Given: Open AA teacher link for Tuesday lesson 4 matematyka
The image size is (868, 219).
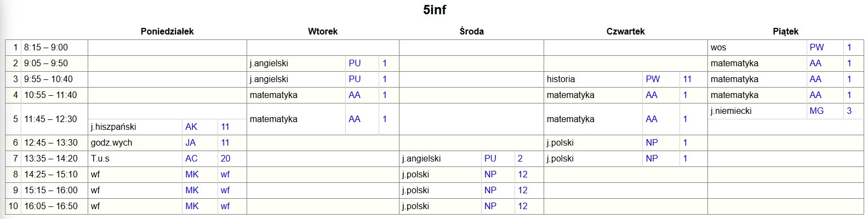Looking at the screenshot, I should tap(355, 95).
